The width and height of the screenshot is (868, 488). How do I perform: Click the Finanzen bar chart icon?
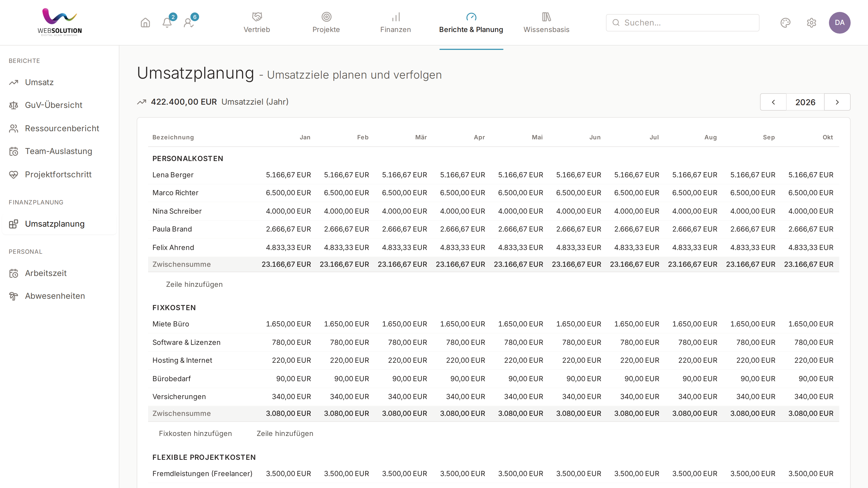395,17
